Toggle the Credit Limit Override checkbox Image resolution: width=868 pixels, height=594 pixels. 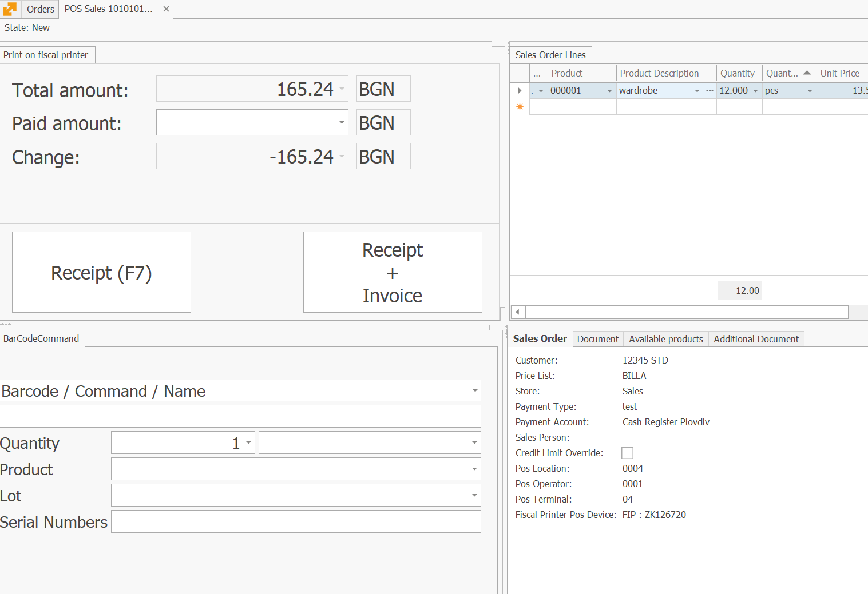point(627,453)
